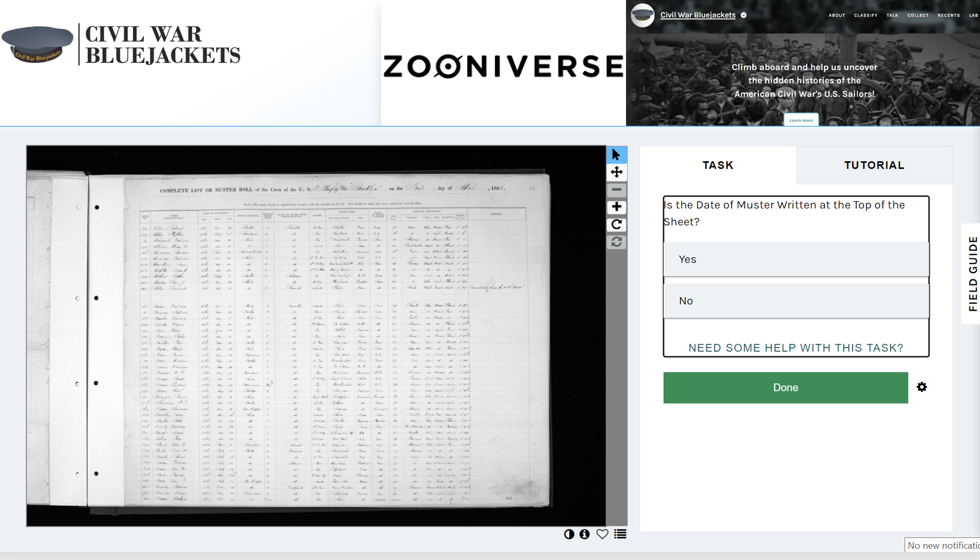Open the LAB menu item
Screen dimensions: 980x560
tap(974, 15)
